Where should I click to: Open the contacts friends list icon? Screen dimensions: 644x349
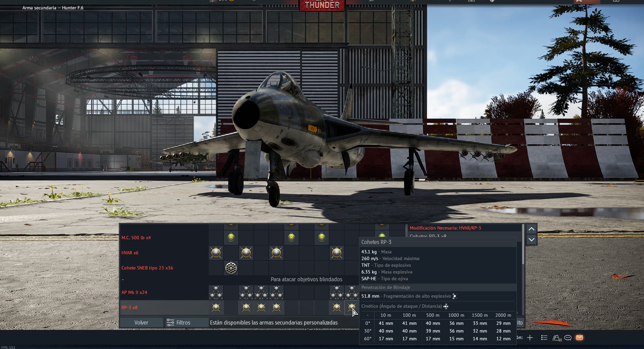point(556,338)
